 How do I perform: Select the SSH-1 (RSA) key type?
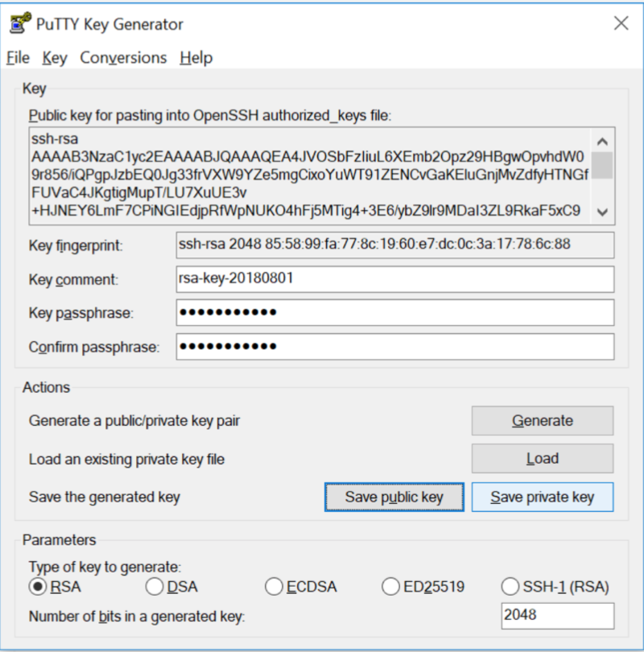510,587
